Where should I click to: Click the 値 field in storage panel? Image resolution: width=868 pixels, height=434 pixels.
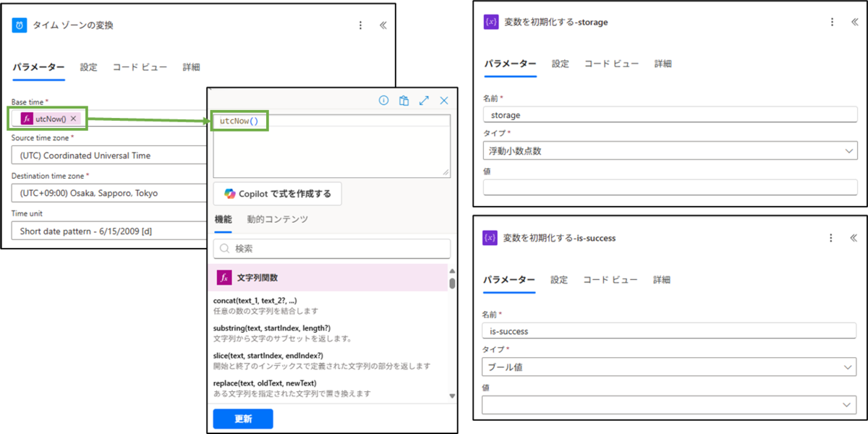pyautogui.click(x=670, y=187)
